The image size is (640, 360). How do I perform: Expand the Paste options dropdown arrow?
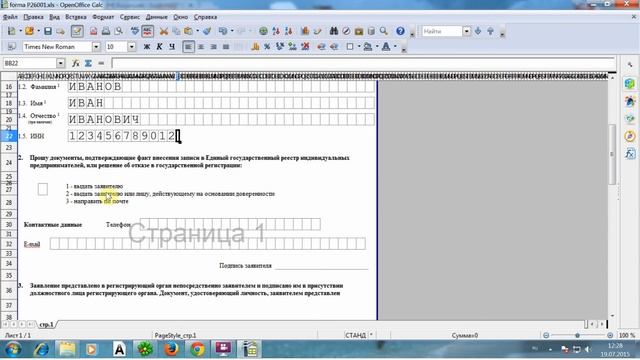click(x=197, y=31)
